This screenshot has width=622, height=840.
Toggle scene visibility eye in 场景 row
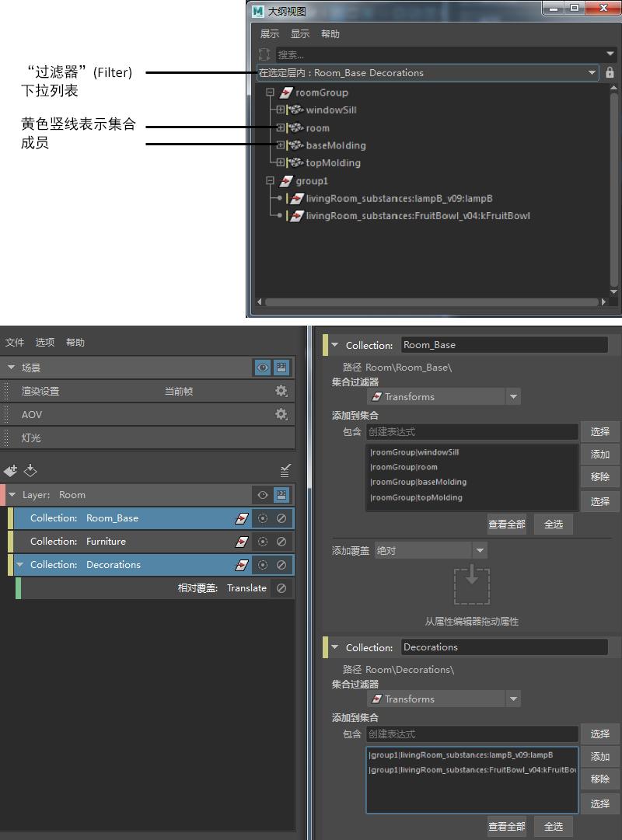262,368
